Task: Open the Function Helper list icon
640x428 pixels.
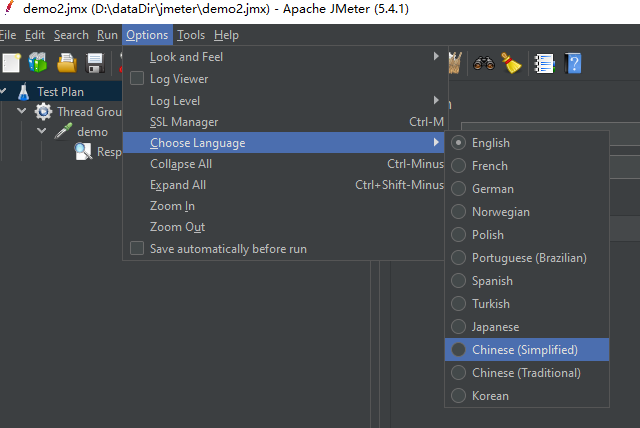Action: (x=544, y=64)
